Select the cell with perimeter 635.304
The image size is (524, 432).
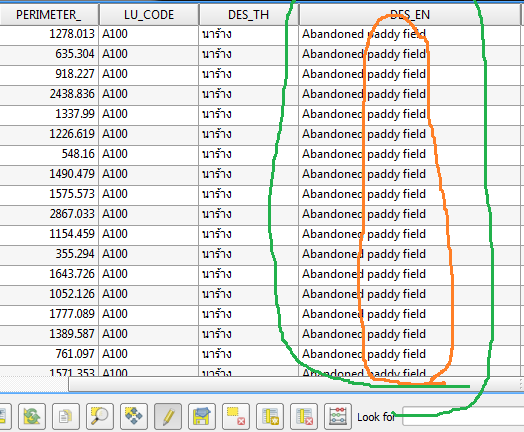click(49, 54)
